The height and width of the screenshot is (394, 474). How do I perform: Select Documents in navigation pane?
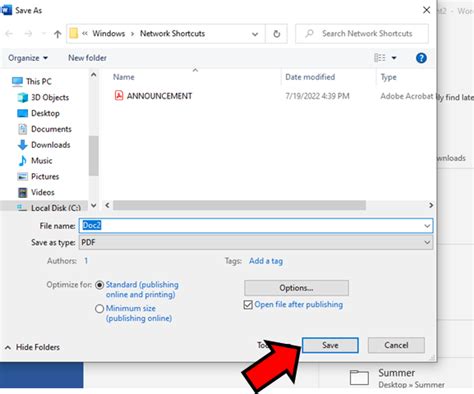coord(44,129)
